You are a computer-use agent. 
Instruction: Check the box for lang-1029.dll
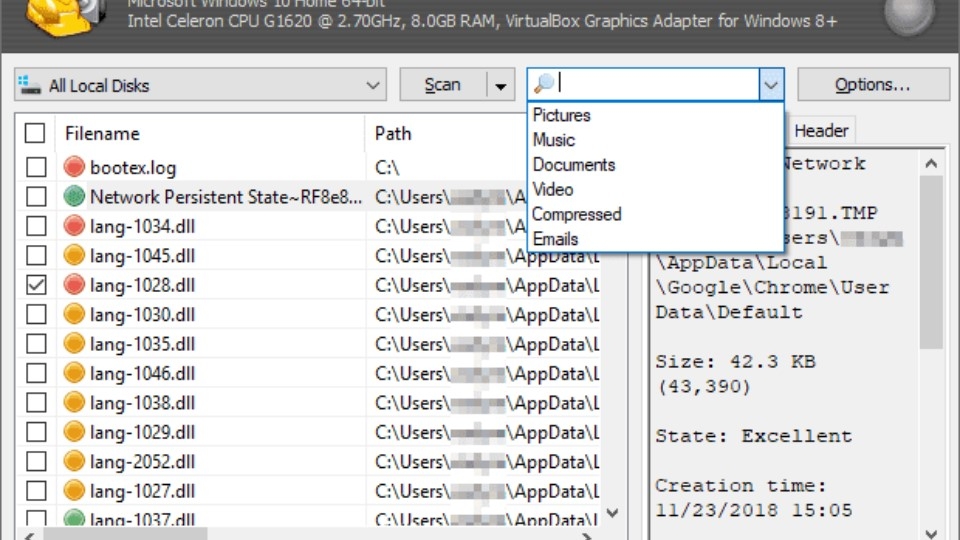coord(36,431)
